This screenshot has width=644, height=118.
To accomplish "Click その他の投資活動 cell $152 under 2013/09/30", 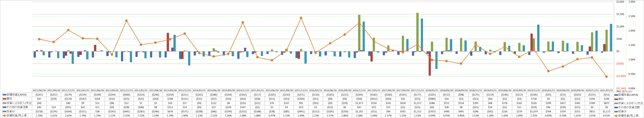I will 170,107.
